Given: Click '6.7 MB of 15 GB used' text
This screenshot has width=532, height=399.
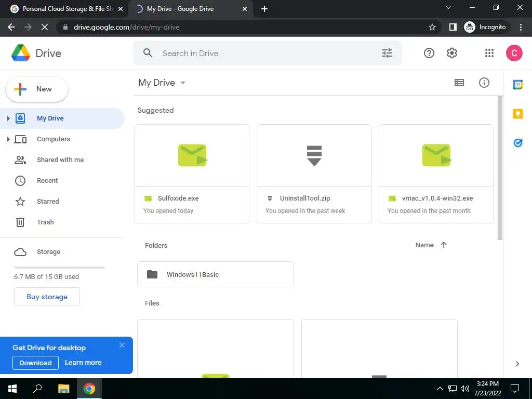Looking at the screenshot, I should pyautogui.click(x=46, y=276).
